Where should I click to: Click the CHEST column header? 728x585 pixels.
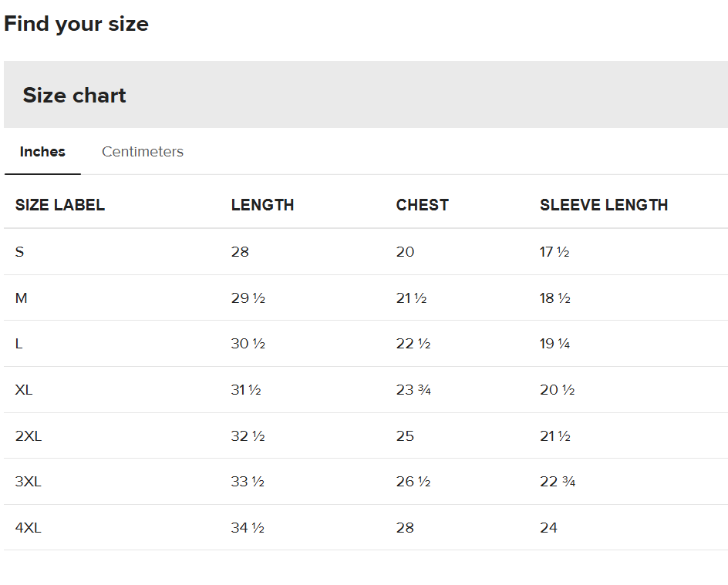(x=422, y=205)
